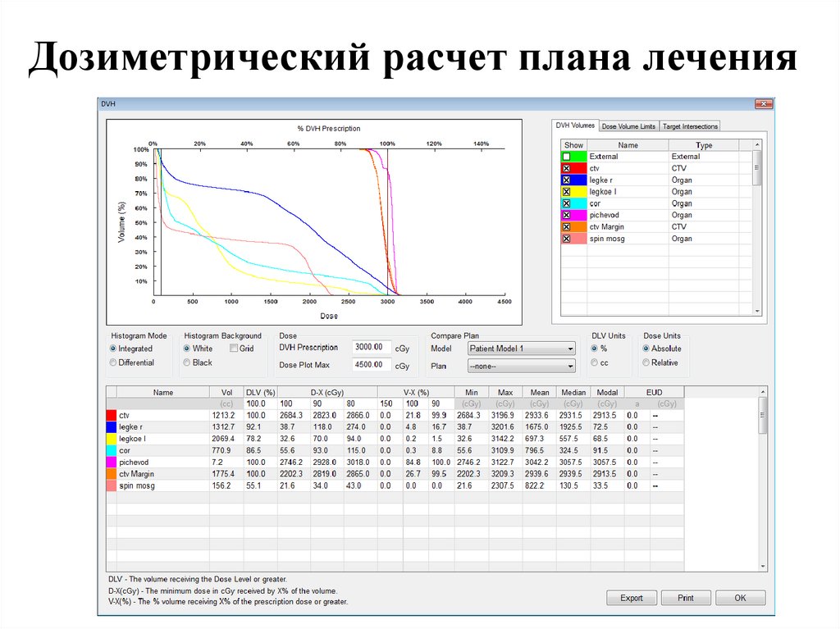Image resolution: width=840 pixels, height=629 pixels.
Task: Select the External name in volumes list
Action: pyautogui.click(x=604, y=157)
